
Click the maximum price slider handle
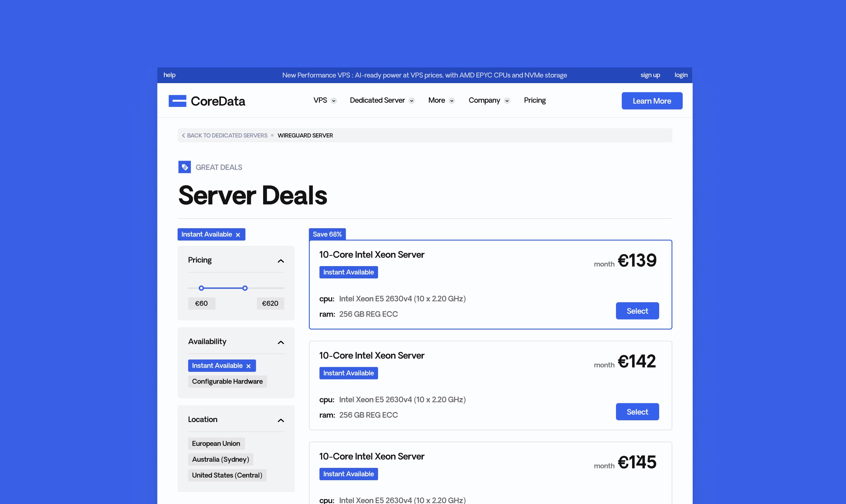[245, 288]
